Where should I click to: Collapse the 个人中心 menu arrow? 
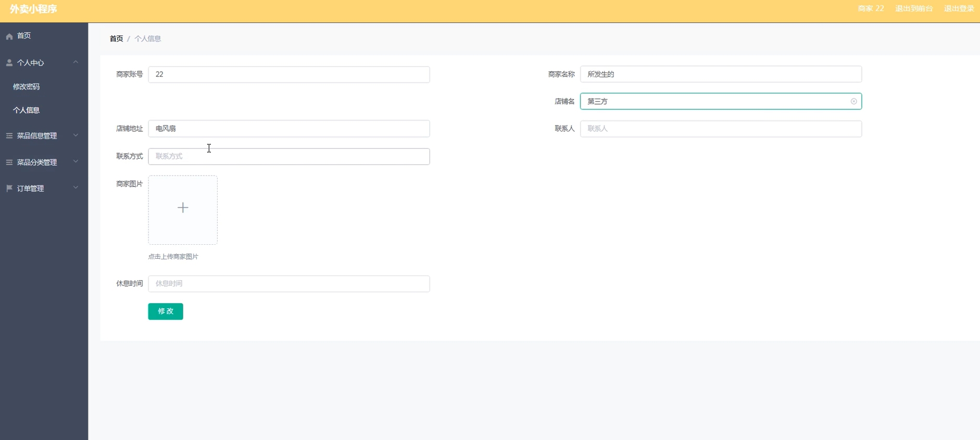(76, 62)
